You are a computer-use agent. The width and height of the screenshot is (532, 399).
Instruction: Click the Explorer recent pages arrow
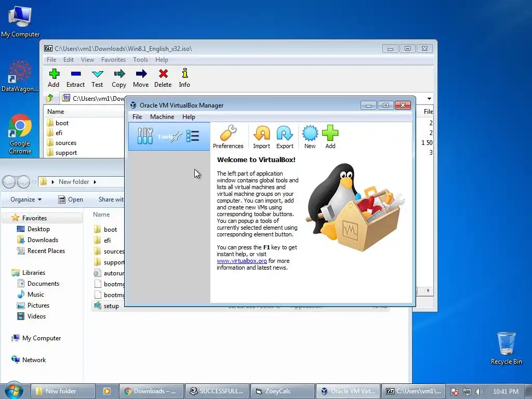pos(34,182)
